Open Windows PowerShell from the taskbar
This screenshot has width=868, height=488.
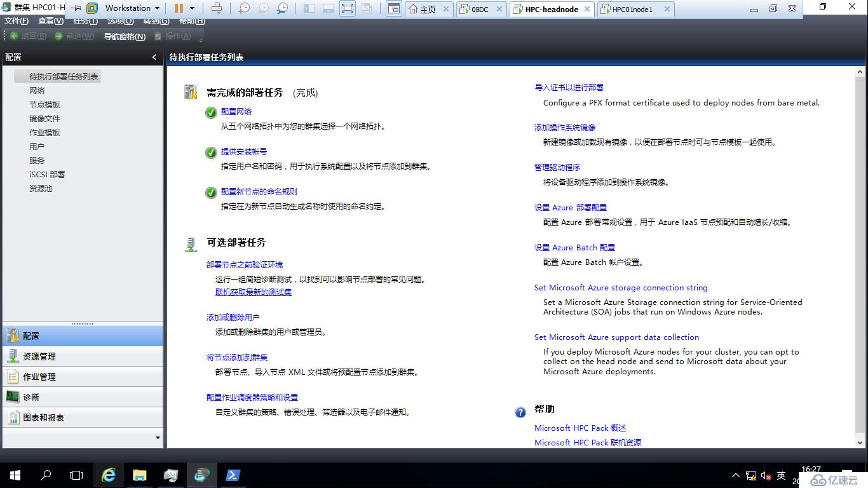pyautogui.click(x=233, y=475)
